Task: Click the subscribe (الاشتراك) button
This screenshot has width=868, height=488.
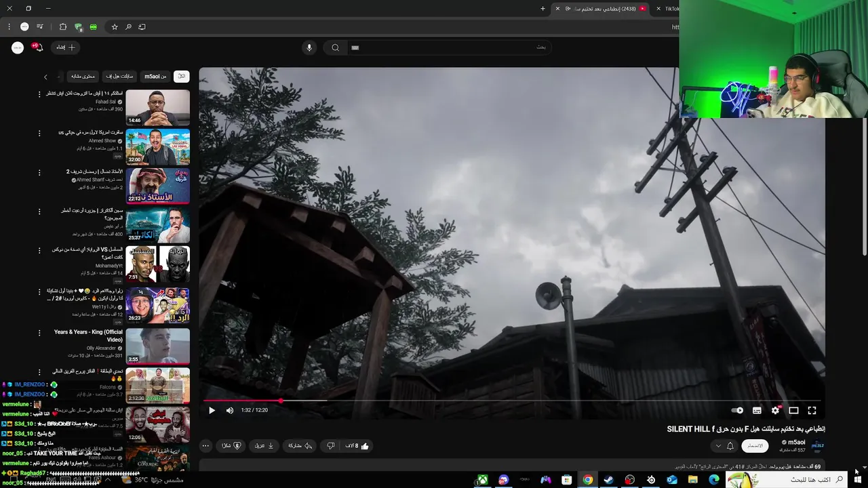Action: click(x=755, y=446)
